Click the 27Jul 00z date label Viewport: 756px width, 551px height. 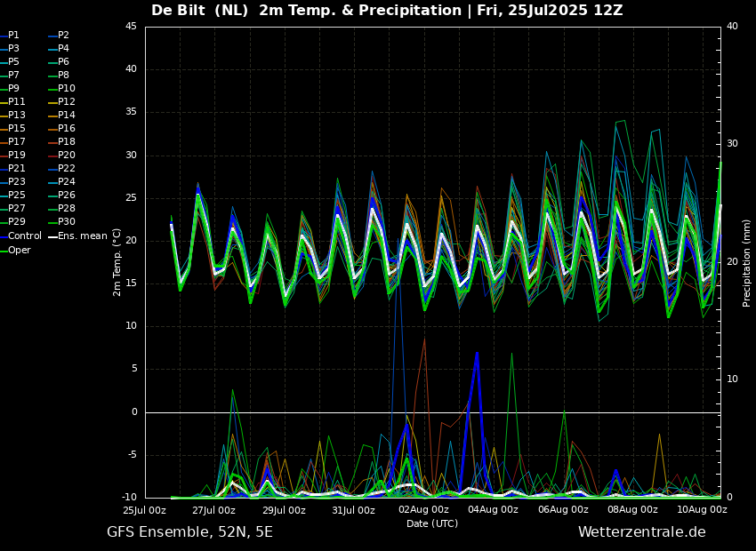point(214,510)
